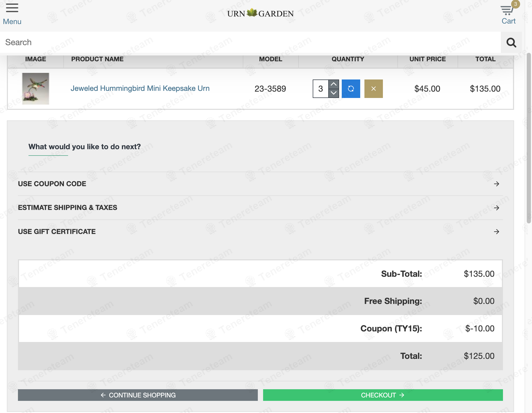This screenshot has height=413, width=532.
Task: Click the Continue Shopping button
Action: [x=138, y=395]
